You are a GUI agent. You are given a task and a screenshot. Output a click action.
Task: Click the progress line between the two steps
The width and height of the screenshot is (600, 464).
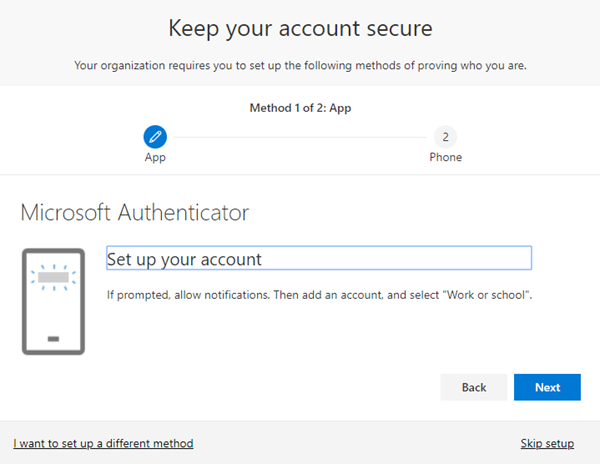click(x=300, y=136)
